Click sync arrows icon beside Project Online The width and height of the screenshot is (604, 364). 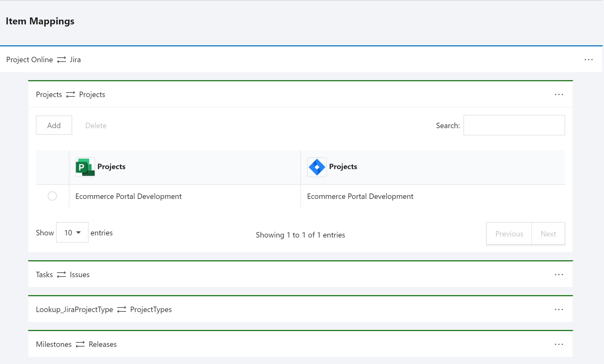click(61, 60)
